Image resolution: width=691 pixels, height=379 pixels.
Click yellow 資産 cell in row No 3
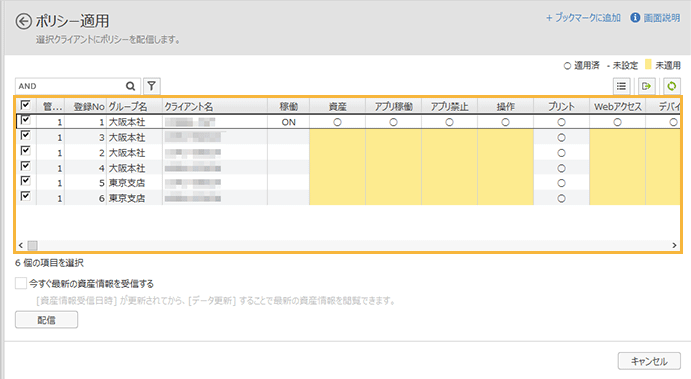337,137
